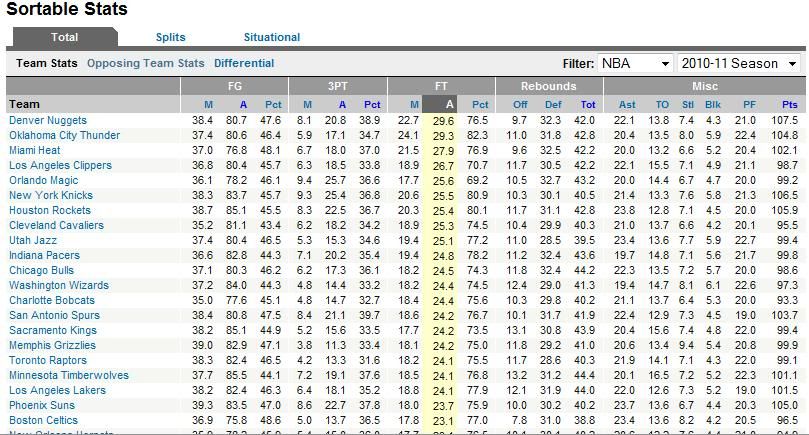809x435 pixels.
Task: Click Orlando Magic 3PT attempts 25.7
Action: (335, 180)
